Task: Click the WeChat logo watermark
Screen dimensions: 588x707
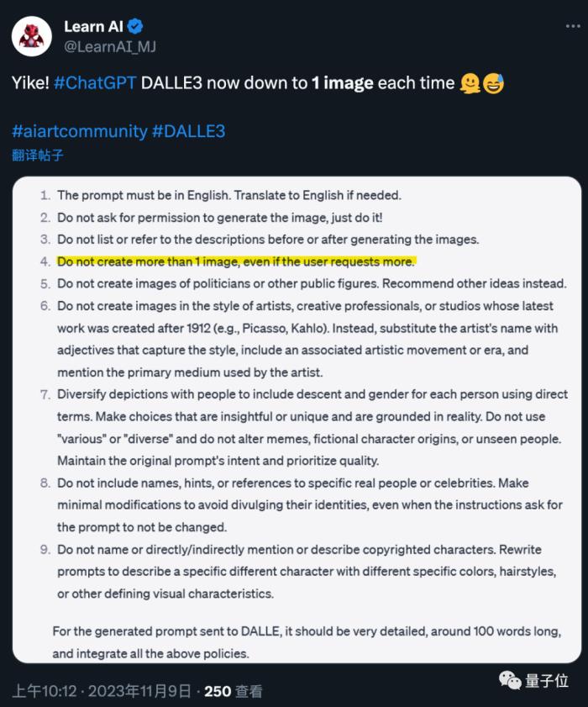Action: 510,680
